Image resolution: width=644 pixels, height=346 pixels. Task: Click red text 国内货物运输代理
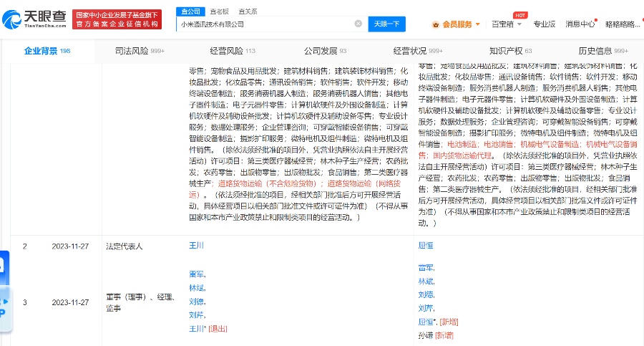tap(462, 155)
